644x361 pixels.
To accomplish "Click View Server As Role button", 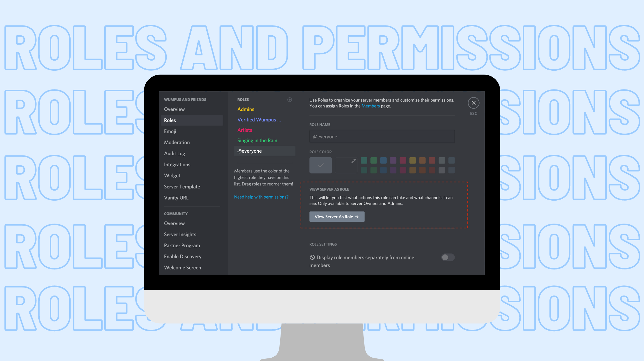I will [x=337, y=217].
